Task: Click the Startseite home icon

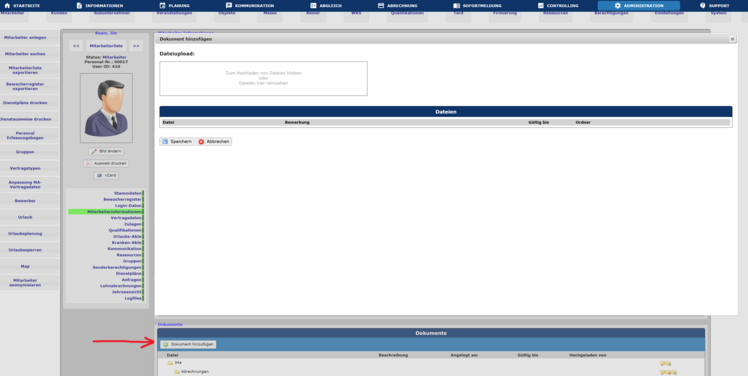Action: coord(7,6)
